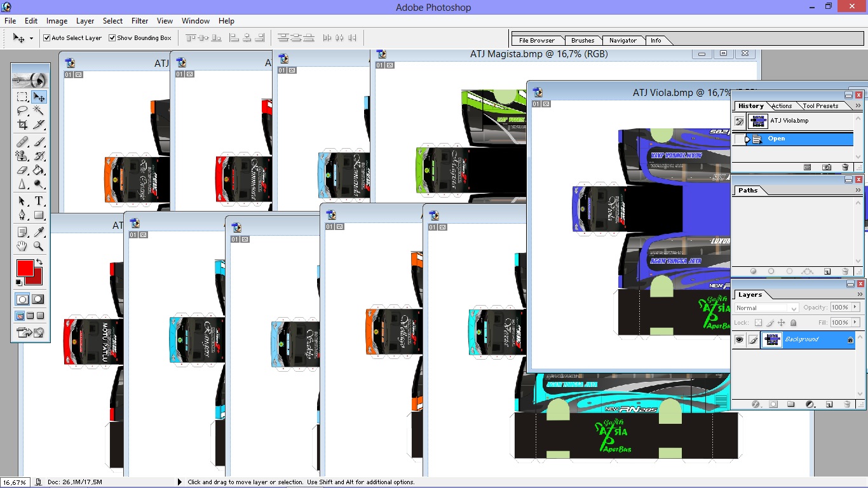Toggle lock all in Layers panel
868x488 pixels.
point(793,323)
